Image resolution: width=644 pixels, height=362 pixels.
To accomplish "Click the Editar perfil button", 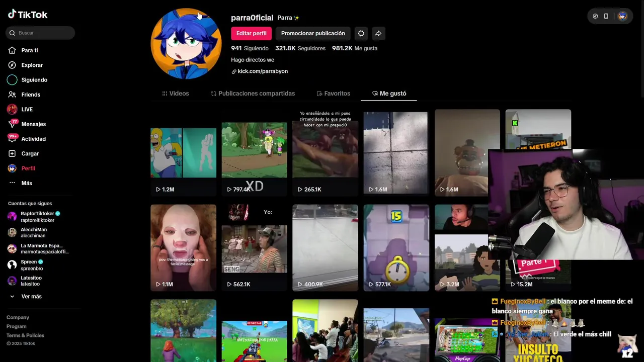I will pyautogui.click(x=252, y=33).
